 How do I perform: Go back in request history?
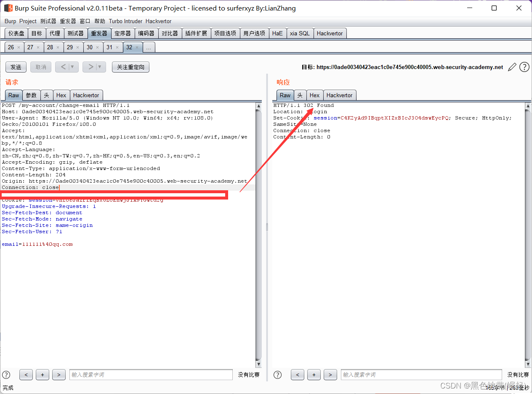point(63,67)
